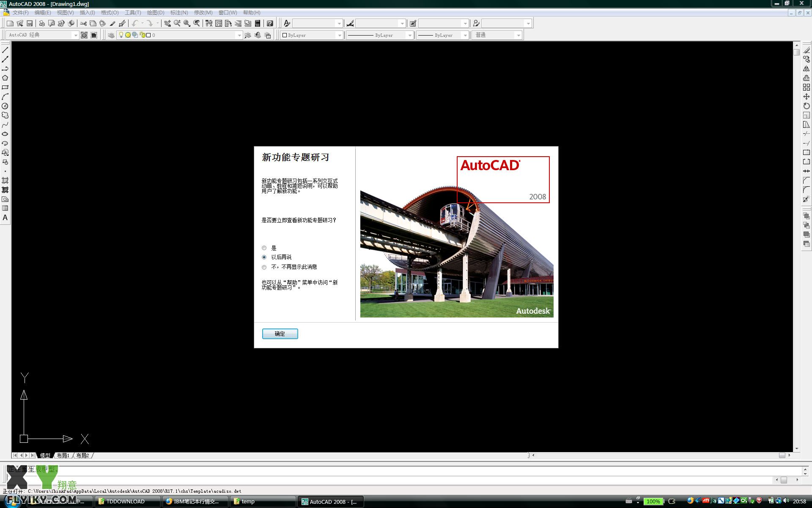This screenshot has height=508, width=812.
Task: Select the Fillet tool
Action: (x=807, y=190)
